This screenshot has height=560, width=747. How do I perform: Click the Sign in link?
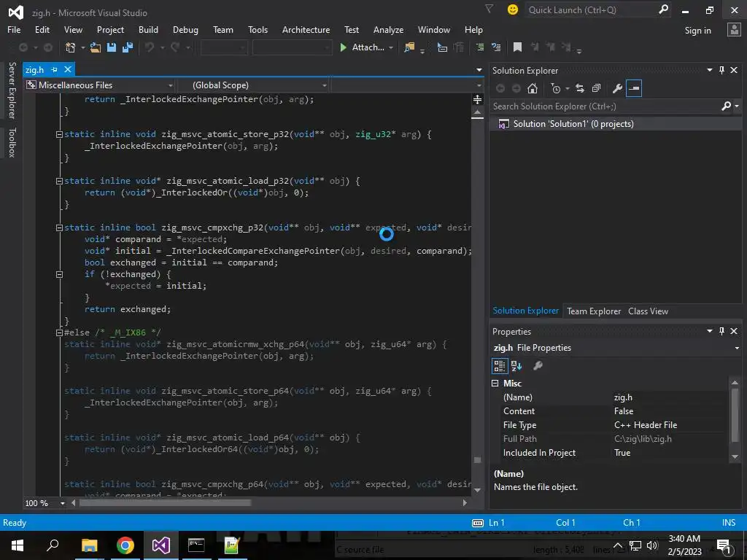(x=697, y=31)
